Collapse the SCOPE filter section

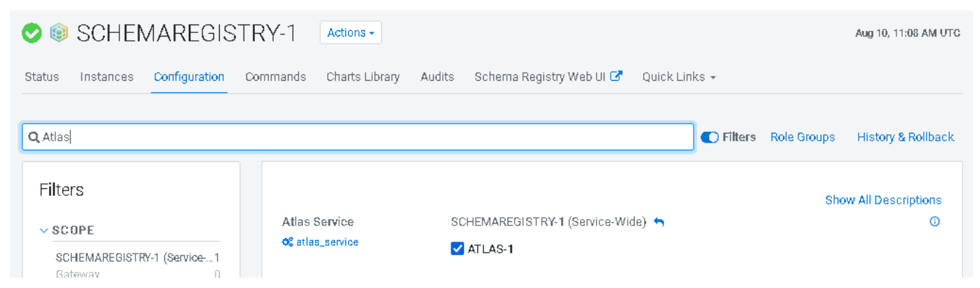44,230
